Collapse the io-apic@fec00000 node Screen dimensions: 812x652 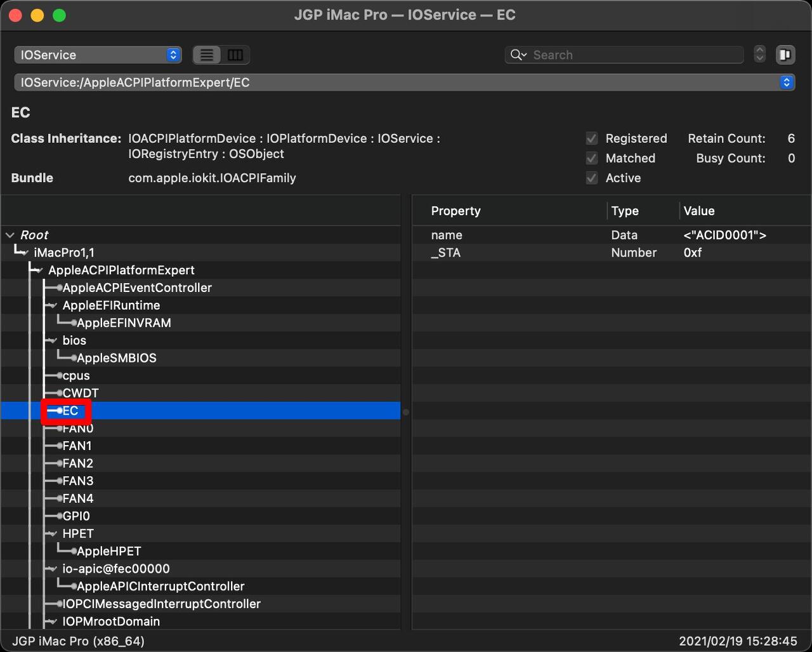click(53, 569)
